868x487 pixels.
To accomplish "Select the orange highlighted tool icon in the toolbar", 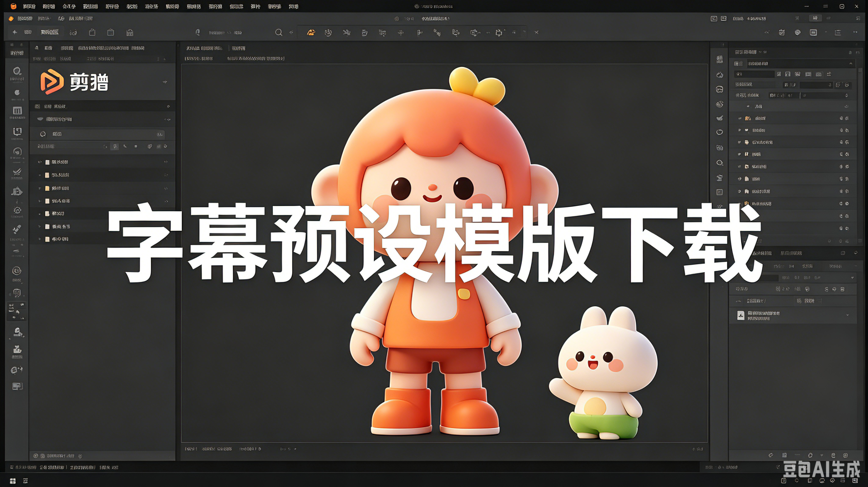I will click(x=311, y=33).
